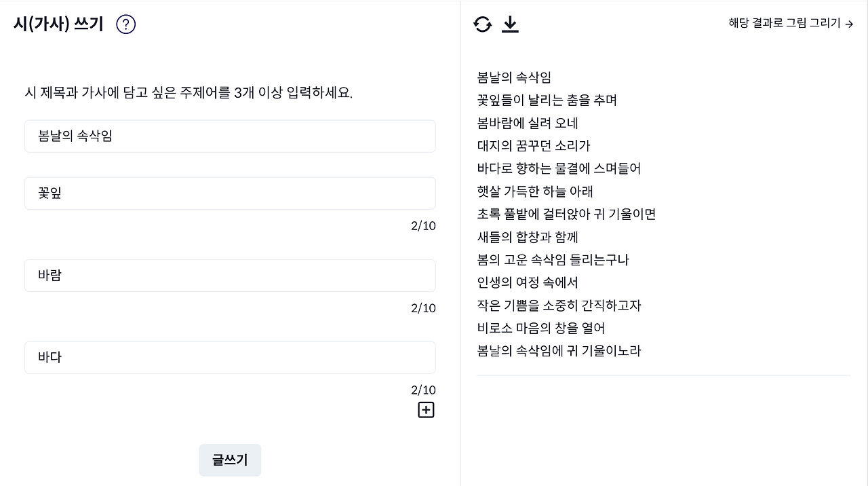Open the help tooltip next to 시(가사) 쓰기
Viewport: 868px width, 486px height.
[125, 24]
